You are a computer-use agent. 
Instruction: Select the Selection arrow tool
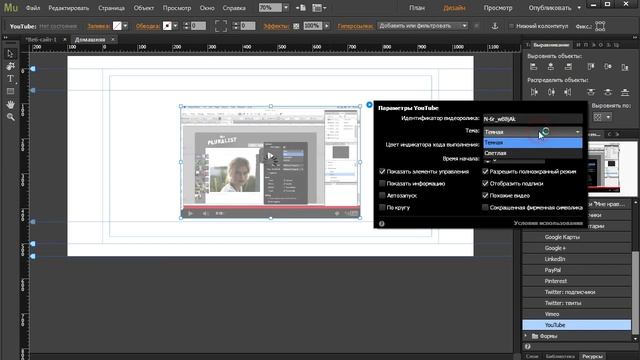(x=10, y=53)
